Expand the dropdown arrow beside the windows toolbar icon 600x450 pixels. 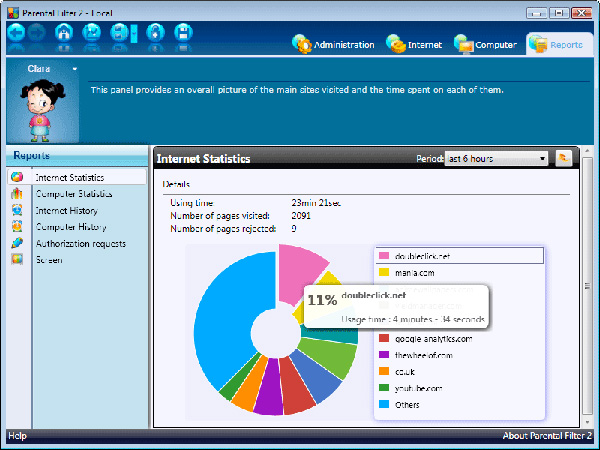[x=134, y=33]
